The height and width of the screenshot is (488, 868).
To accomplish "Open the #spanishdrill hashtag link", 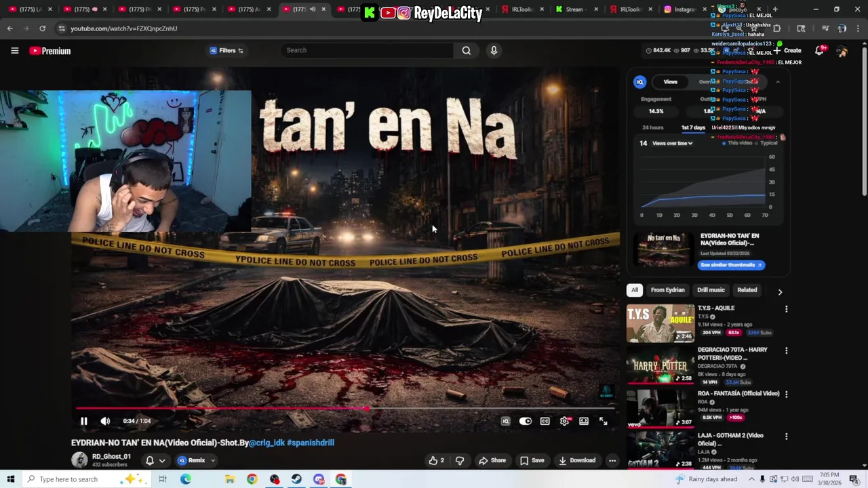I will pyautogui.click(x=311, y=443).
